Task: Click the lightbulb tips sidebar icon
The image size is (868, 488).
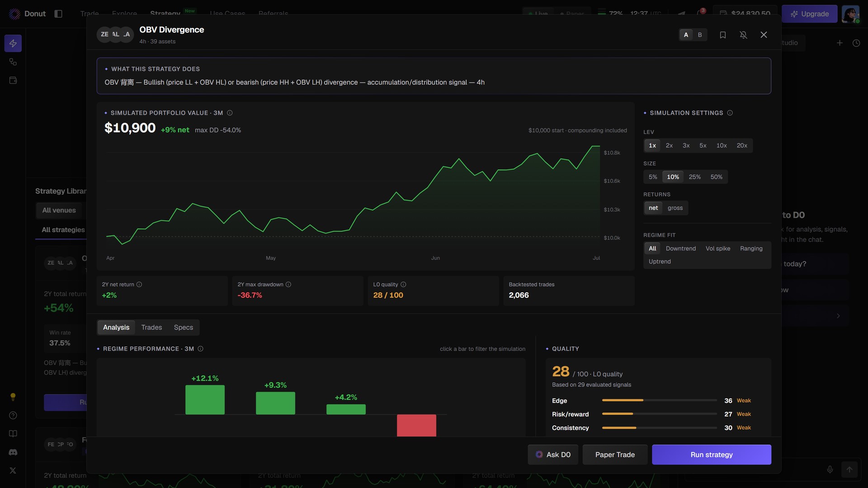Action: [13, 397]
